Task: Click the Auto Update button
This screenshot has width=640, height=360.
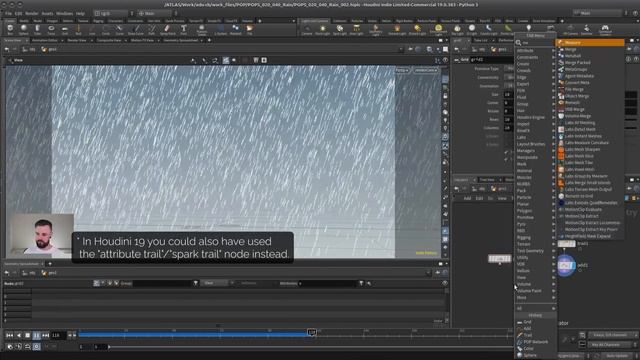Action: tap(618, 356)
